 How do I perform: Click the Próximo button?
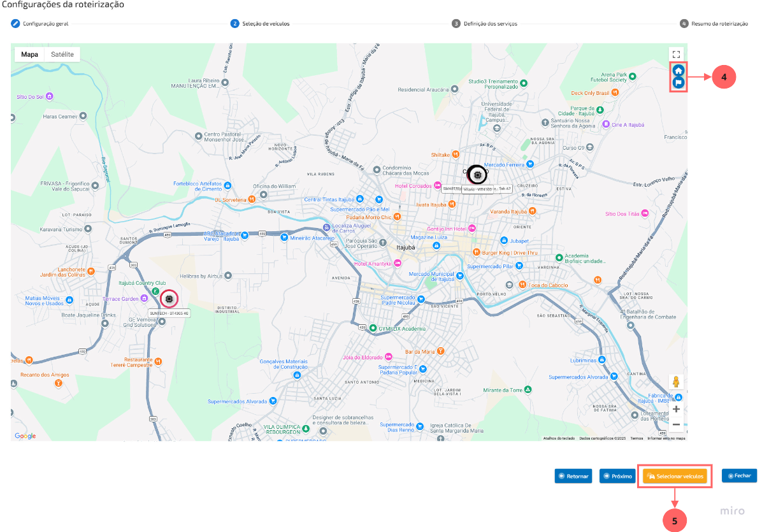point(617,476)
